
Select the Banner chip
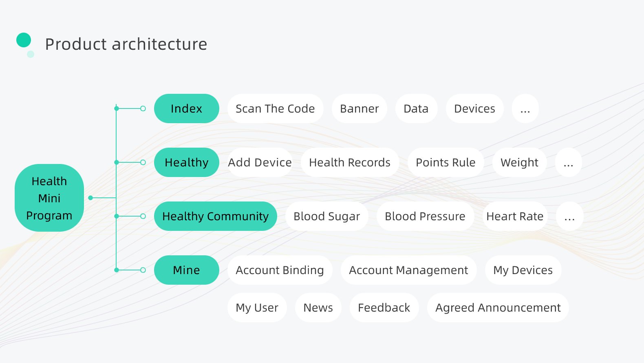click(x=359, y=108)
